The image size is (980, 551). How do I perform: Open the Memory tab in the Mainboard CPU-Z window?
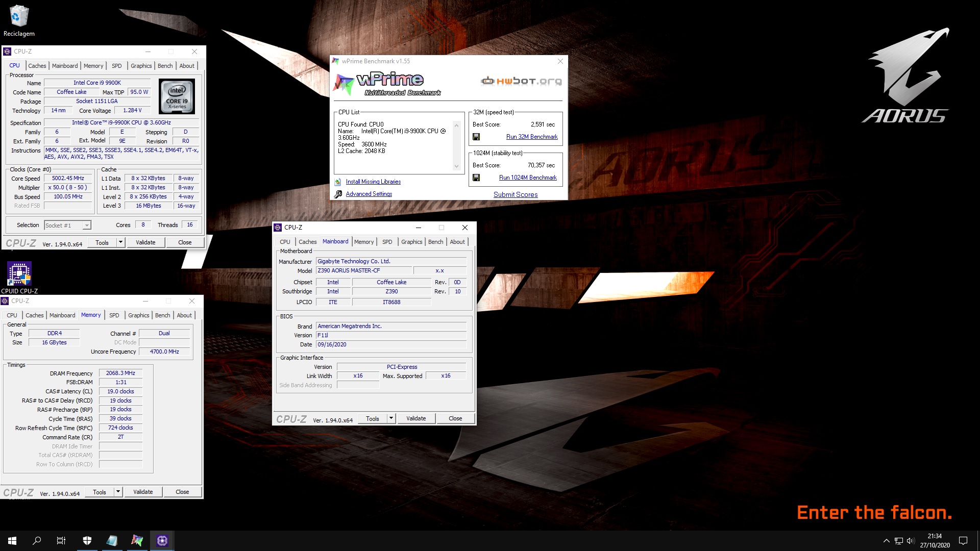pos(364,242)
